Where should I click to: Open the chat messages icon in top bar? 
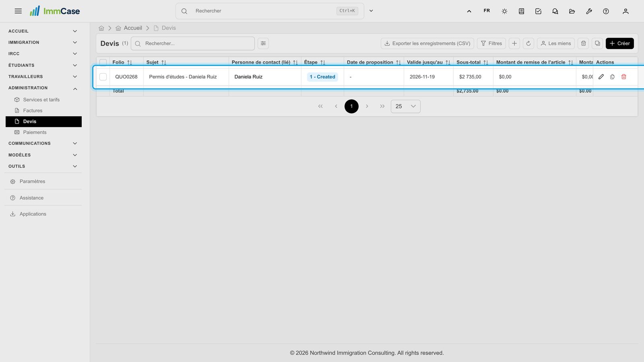(555, 11)
